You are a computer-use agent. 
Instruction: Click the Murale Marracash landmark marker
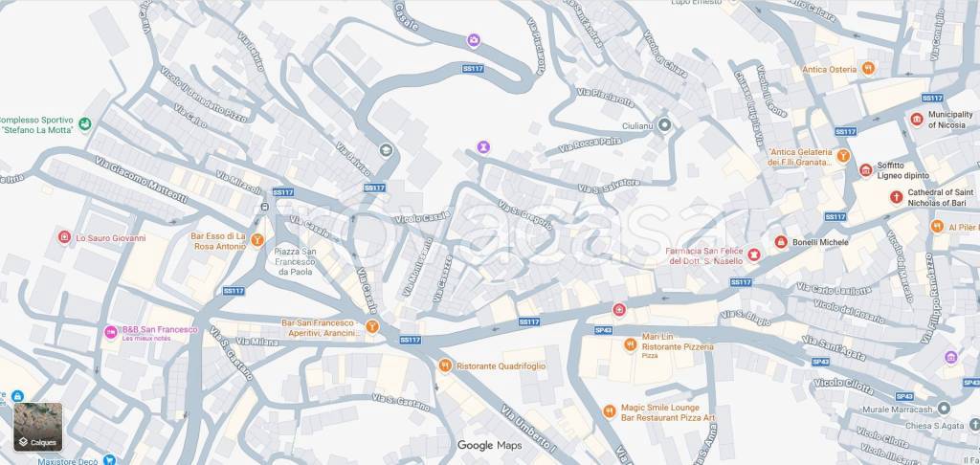pos(944,409)
